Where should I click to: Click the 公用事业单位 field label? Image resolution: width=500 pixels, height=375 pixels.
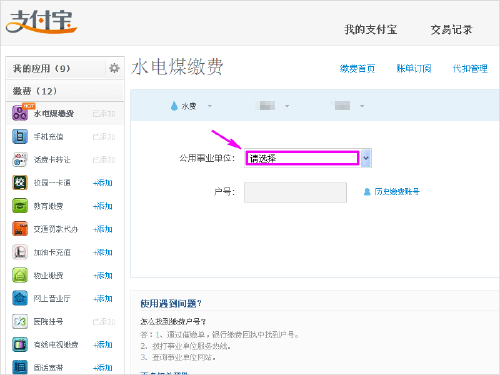pos(207,158)
